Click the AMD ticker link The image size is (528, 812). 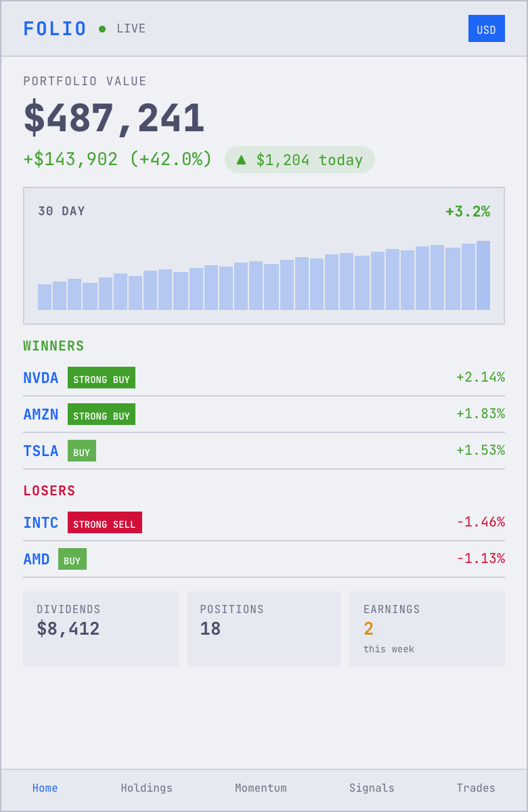coord(37,560)
